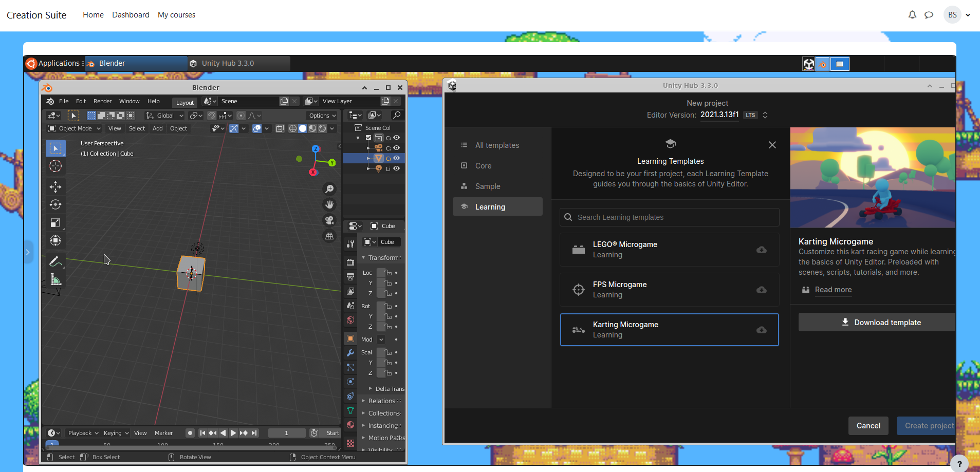
Task: Open the Add menu in viewport header
Action: (x=158, y=128)
